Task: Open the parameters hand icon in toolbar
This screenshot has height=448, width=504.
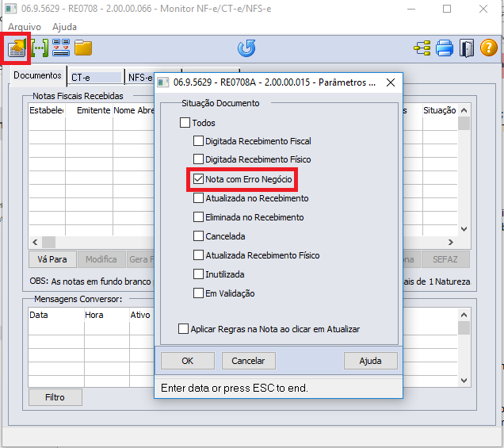Action: pos(16,48)
